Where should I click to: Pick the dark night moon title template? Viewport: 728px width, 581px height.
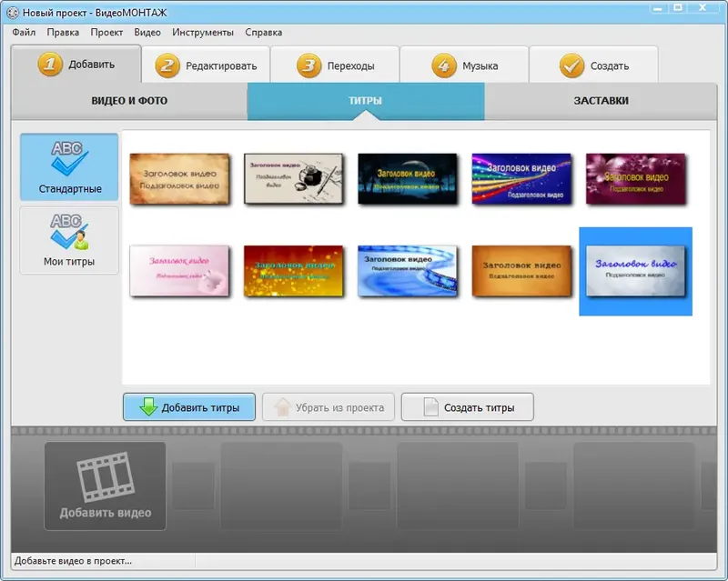pyautogui.click(x=407, y=179)
